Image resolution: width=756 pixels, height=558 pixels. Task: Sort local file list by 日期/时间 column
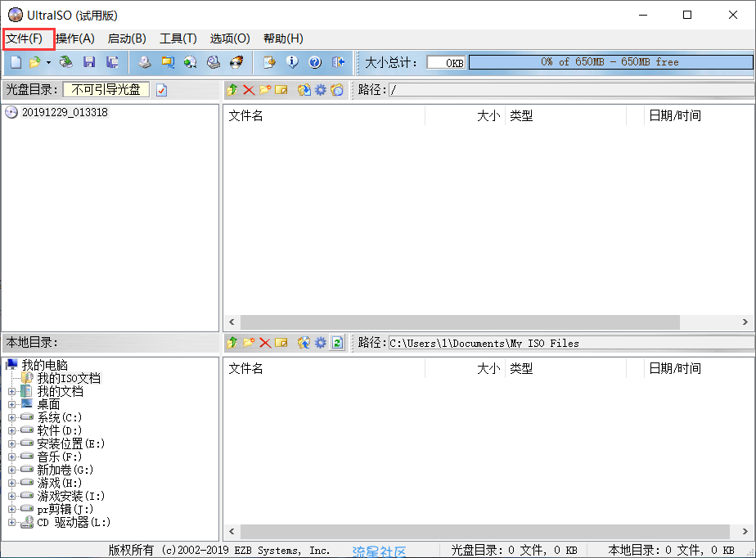tap(699, 368)
